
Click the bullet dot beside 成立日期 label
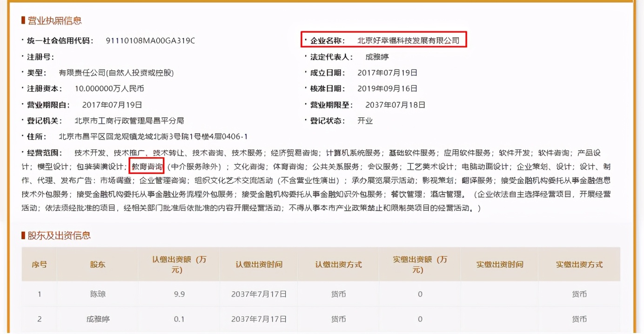click(307, 73)
